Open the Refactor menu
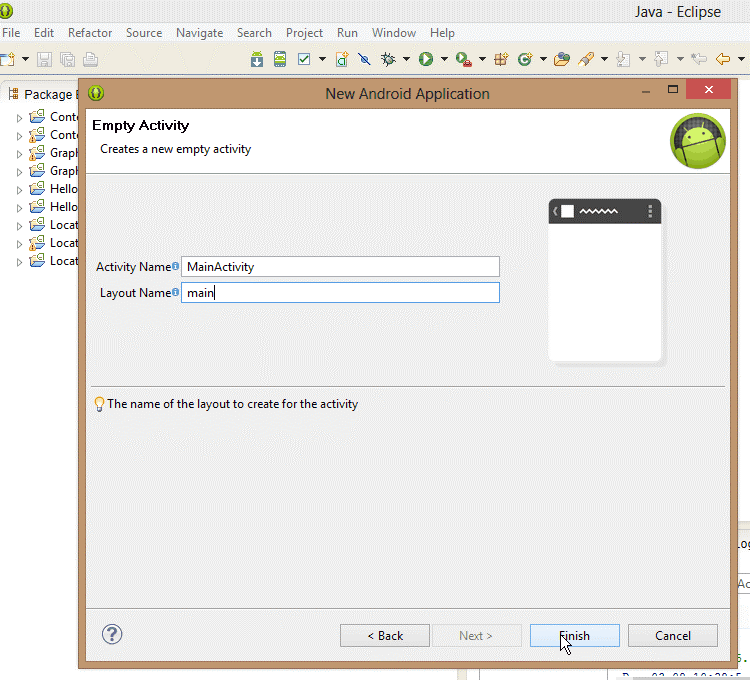 pos(90,33)
